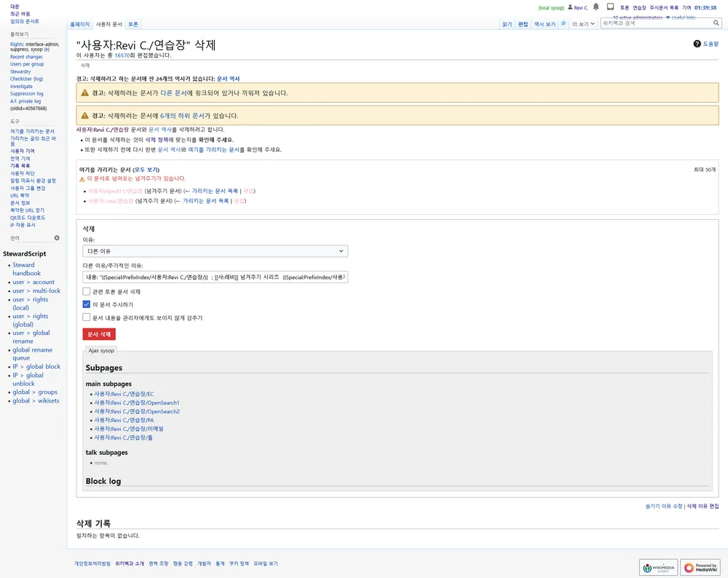Open '모바일 보기' footer link
The width and height of the screenshot is (728, 578).
pyautogui.click(x=266, y=563)
